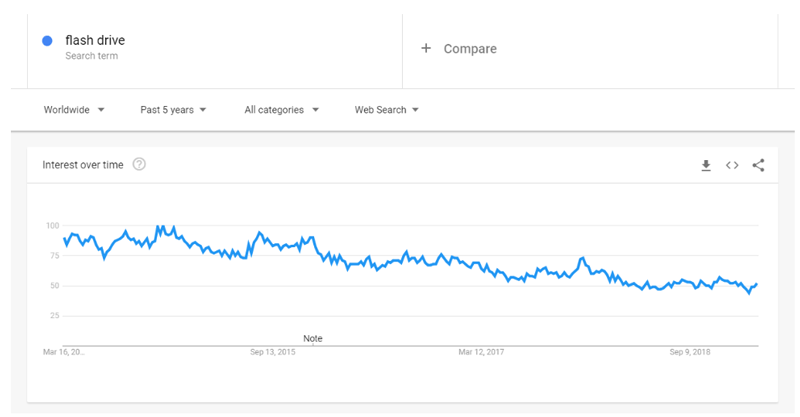This screenshot has width=800, height=417.
Task: Click the Note marker on the timeline
Action: [x=313, y=338]
